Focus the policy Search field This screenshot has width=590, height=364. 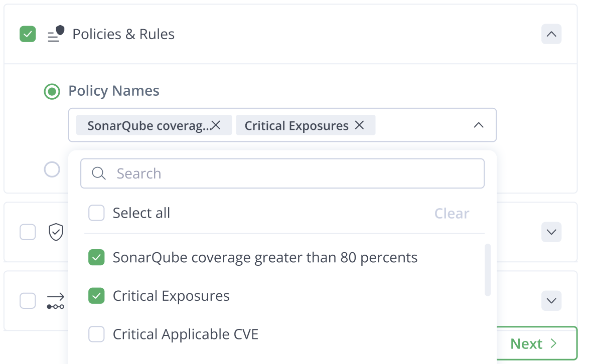click(x=282, y=173)
